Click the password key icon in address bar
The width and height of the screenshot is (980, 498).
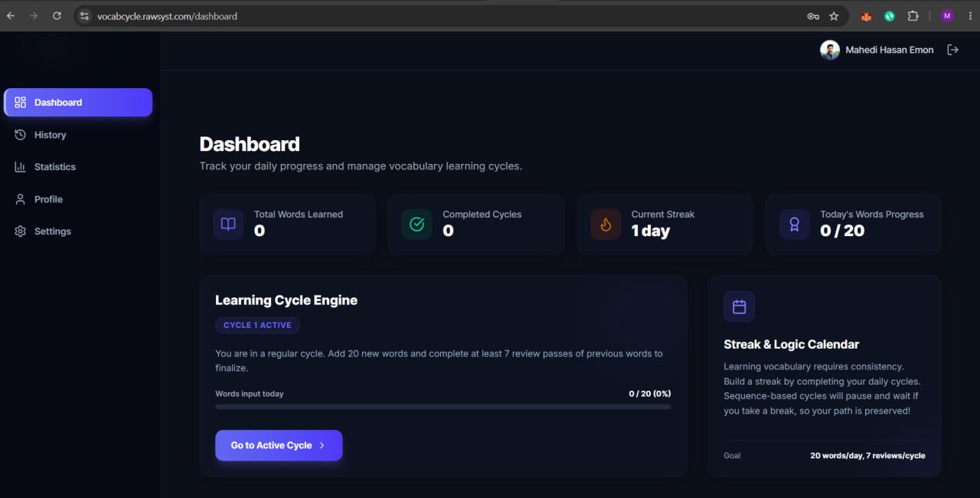pyautogui.click(x=813, y=16)
